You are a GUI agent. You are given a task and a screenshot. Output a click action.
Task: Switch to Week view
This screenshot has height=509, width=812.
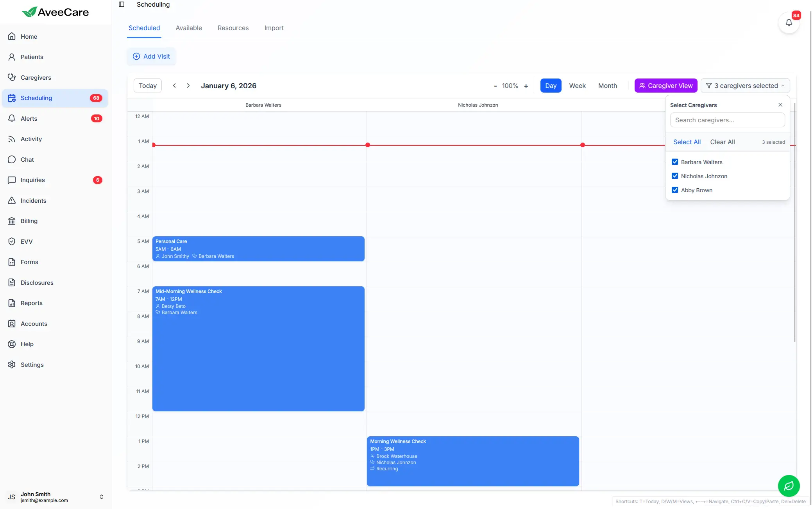(x=577, y=86)
